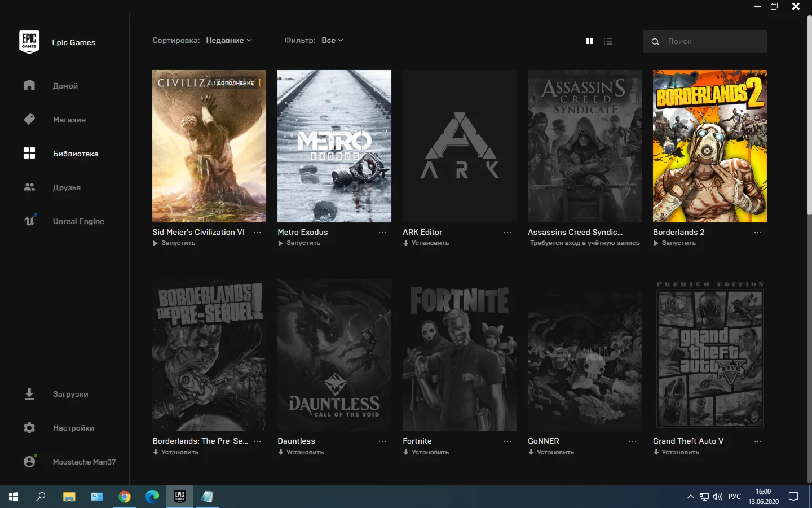
Task: Open Google Chrome from taskbar
Action: (125, 497)
